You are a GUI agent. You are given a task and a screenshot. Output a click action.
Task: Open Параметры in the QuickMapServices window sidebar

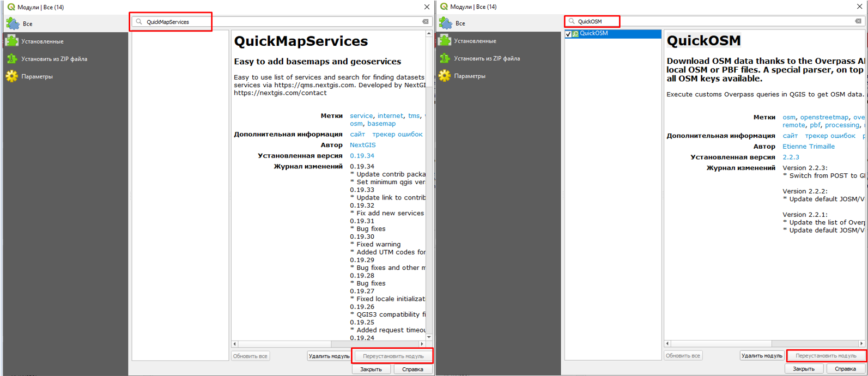coord(37,77)
